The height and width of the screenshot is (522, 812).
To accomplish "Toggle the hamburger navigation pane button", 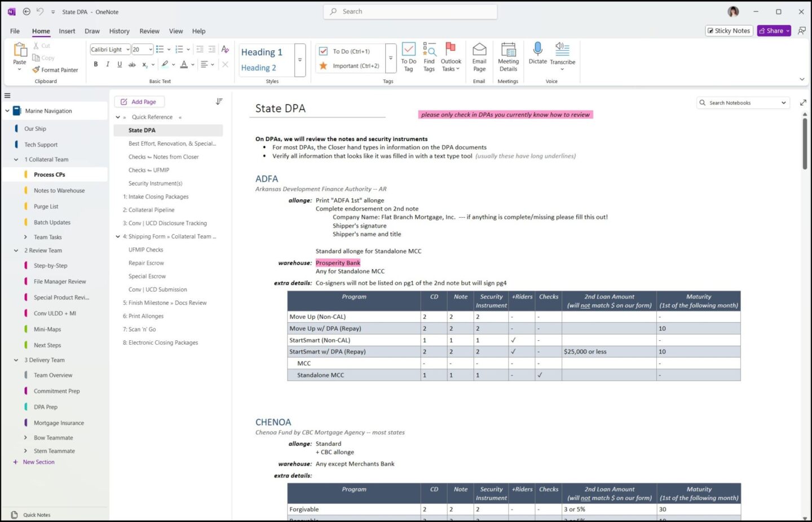I will point(7,95).
